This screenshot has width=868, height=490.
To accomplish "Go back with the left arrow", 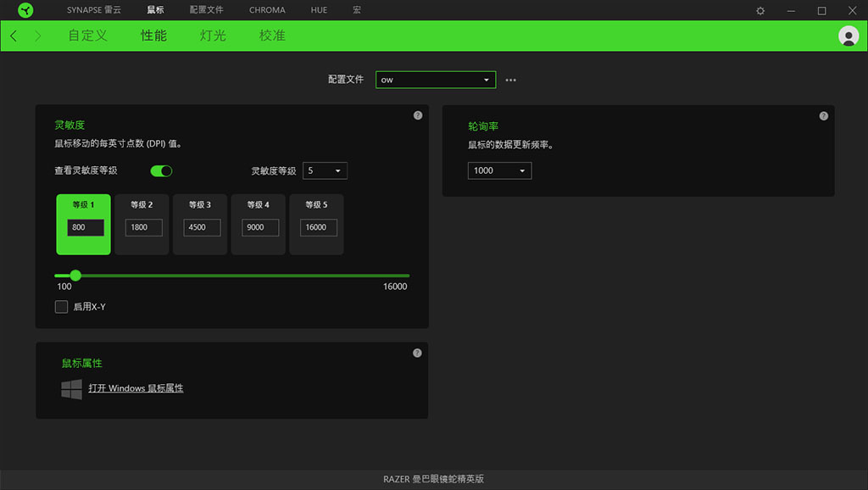I will pyautogui.click(x=14, y=36).
